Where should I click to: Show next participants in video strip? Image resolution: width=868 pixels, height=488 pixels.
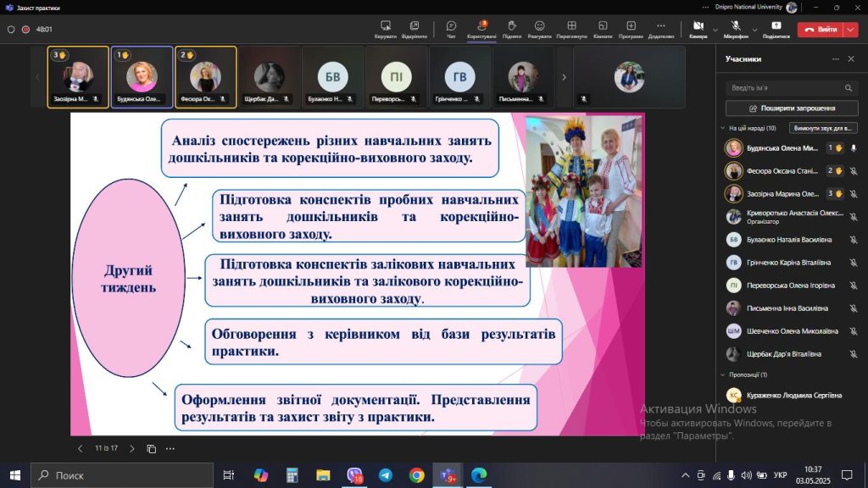click(x=564, y=77)
